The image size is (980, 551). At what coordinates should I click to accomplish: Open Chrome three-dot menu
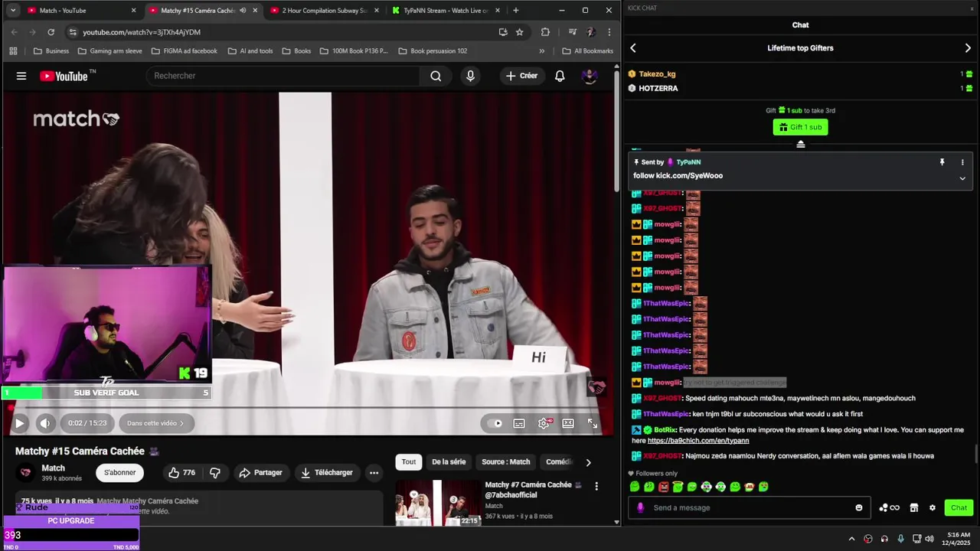(x=609, y=32)
